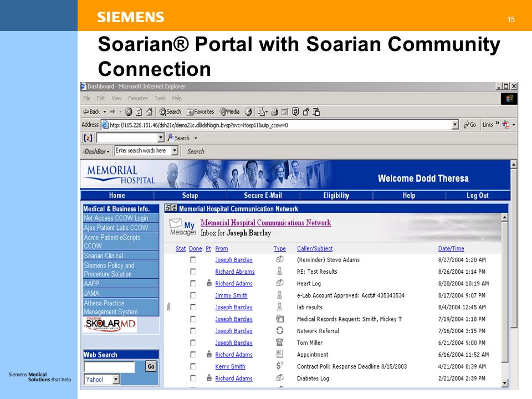Screen dimensions: 532x399
Task: Open the dropdown arrow next to toolbar Search
Action: (196, 139)
